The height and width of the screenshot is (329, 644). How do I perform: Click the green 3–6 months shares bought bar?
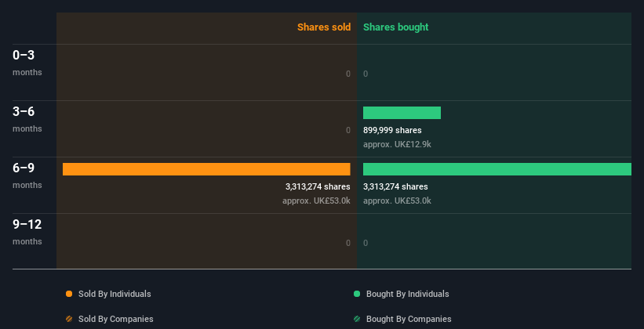coord(402,113)
